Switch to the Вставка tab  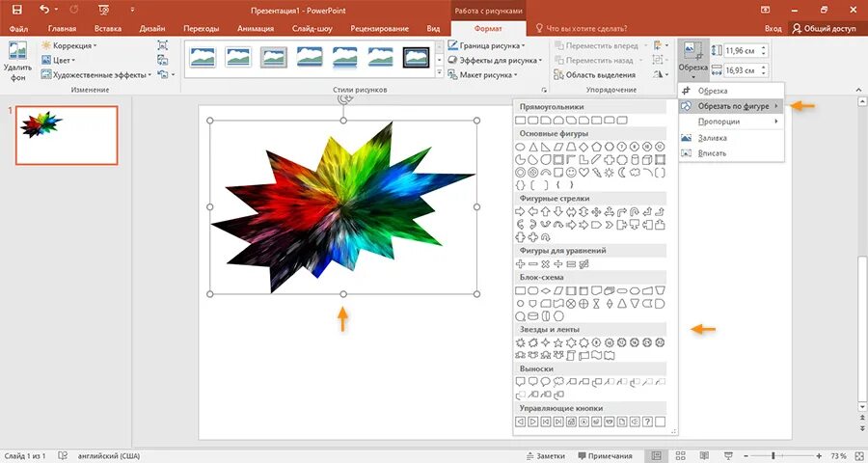tap(108, 28)
